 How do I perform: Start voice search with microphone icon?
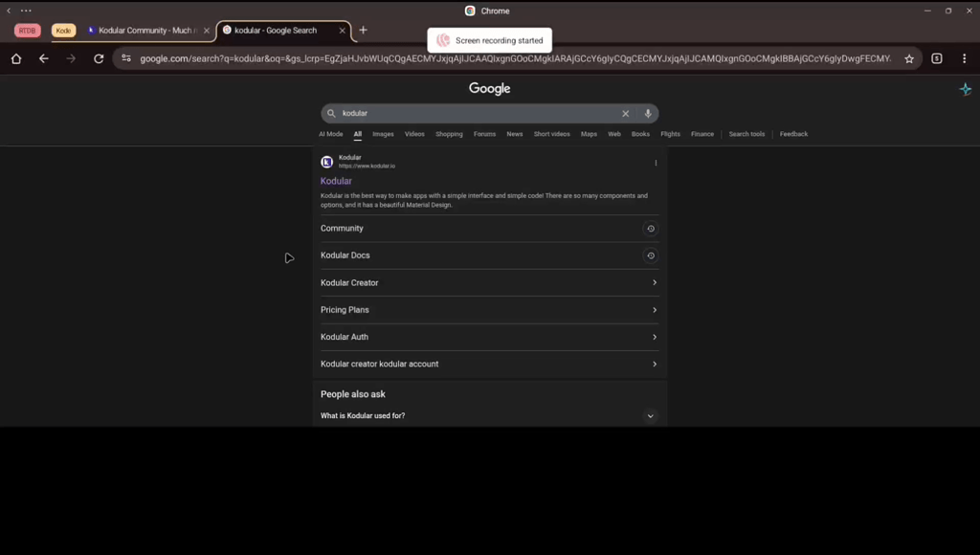click(648, 113)
